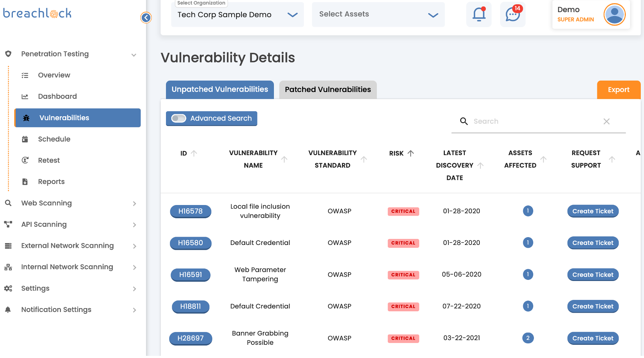Open the Select Assets dropdown
The image size is (644, 358).
pyautogui.click(x=378, y=15)
